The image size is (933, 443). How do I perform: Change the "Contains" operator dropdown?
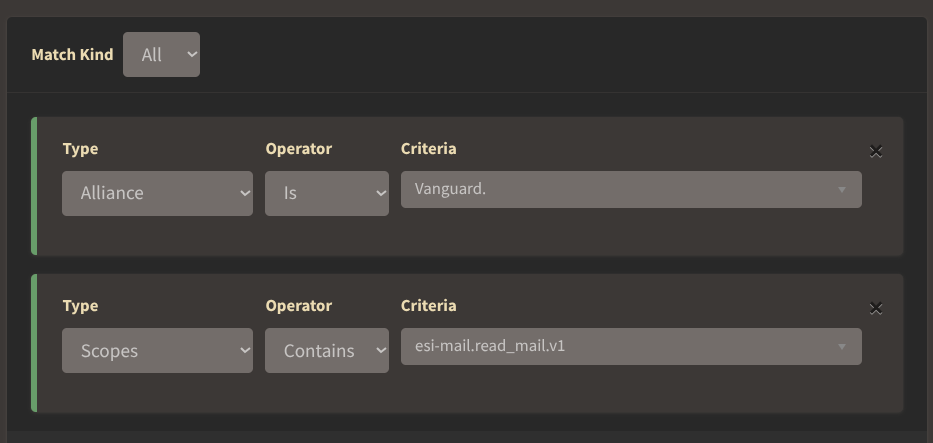coord(326,351)
